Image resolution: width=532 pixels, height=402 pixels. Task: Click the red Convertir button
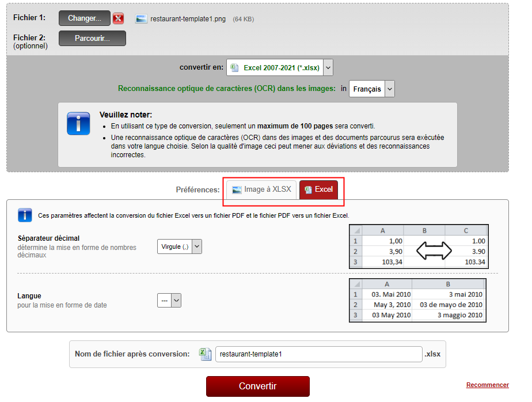pyautogui.click(x=258, y=386)
